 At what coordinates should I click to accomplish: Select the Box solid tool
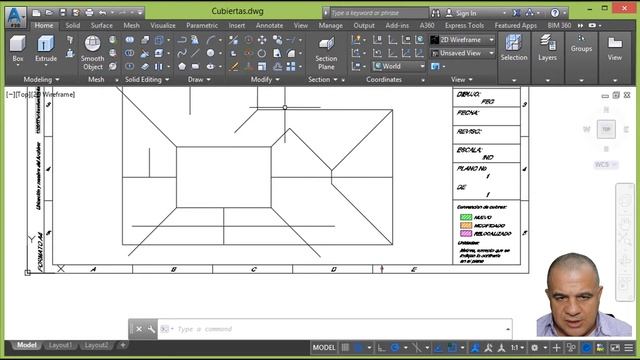pyautogui.click(x=18, y=49)
